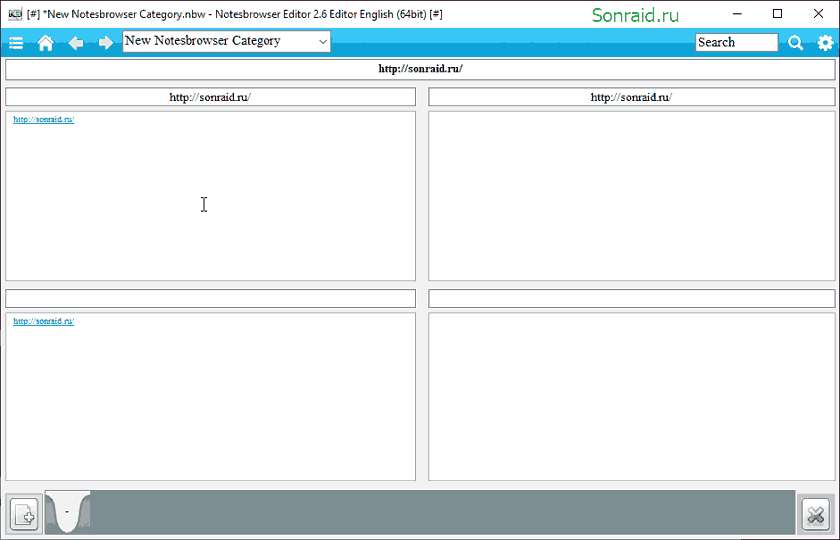Add new page with plus icon
This screenshot has width=840, height=540.
25,514
